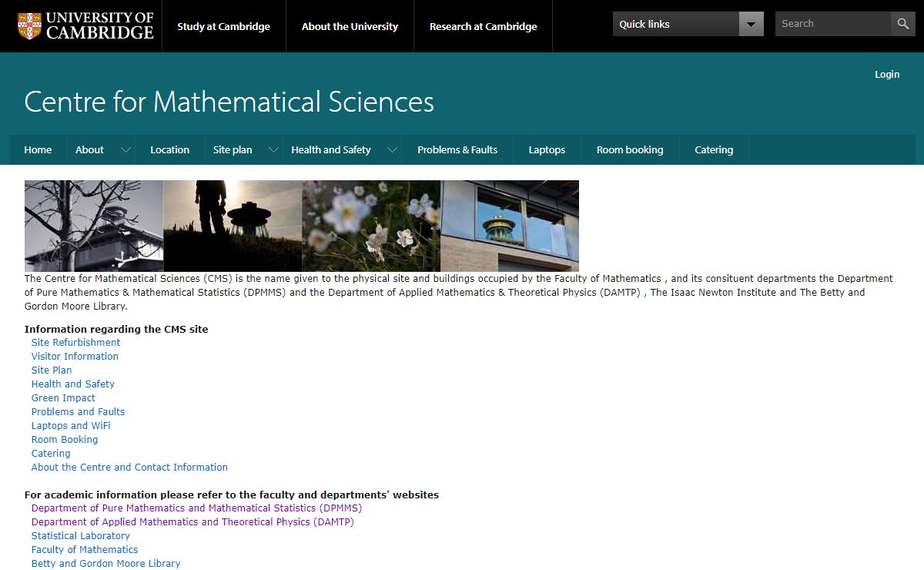Open the About nav item
This screenshot has width=924, height=570.
tap(89, 150)
